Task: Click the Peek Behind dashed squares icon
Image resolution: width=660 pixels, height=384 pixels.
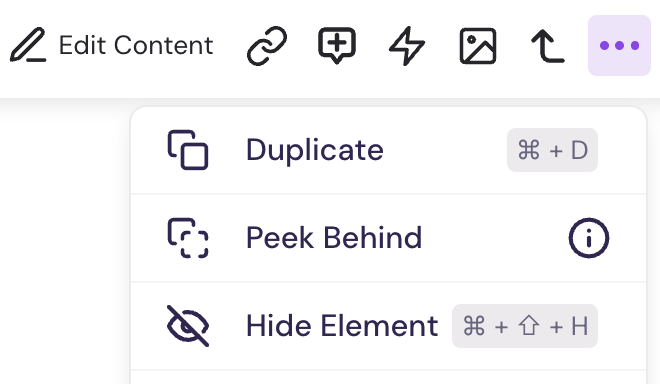Action: pos(188,237)
